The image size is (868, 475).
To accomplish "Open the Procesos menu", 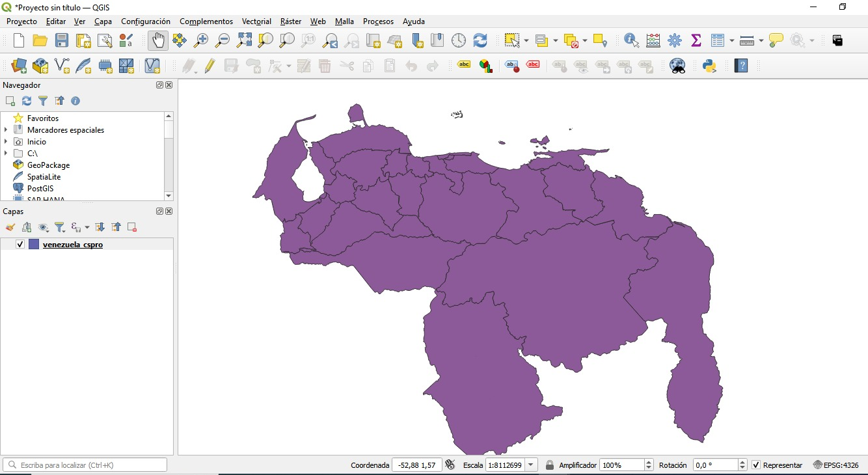I will pos(378,21).
